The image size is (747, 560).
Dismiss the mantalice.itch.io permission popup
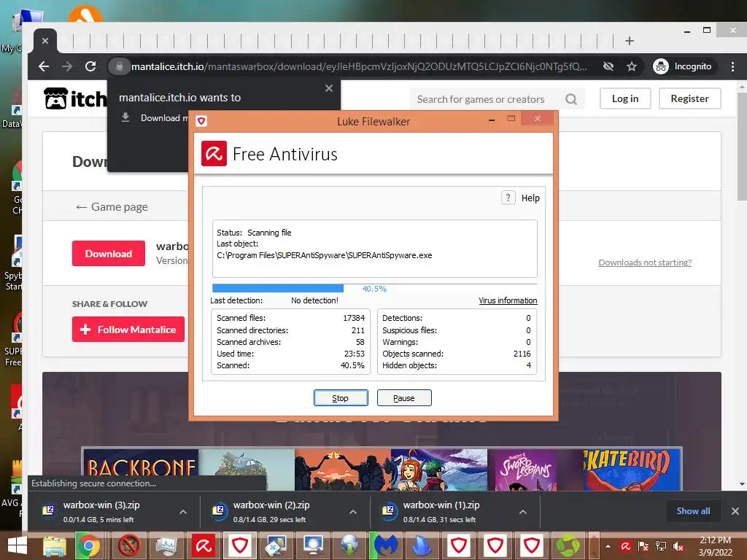click(329, 88)
